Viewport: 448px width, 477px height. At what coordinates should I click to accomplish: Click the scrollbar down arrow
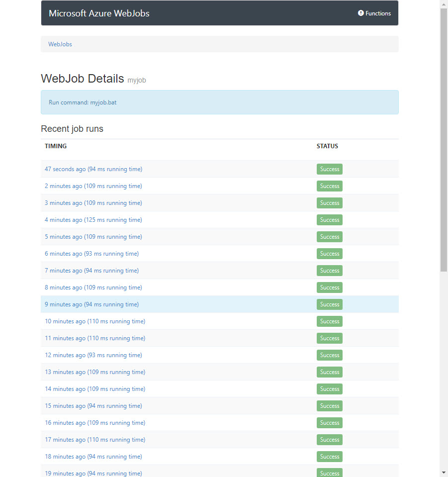(x=444, y=473)
